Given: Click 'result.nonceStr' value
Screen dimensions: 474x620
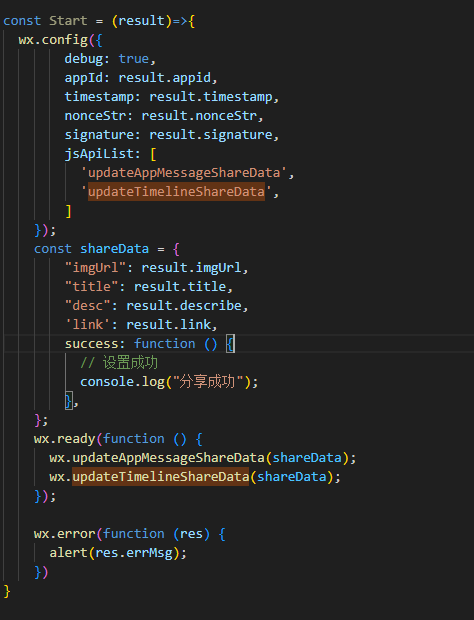Looking at the screenshot, I should tap(199, 116).
